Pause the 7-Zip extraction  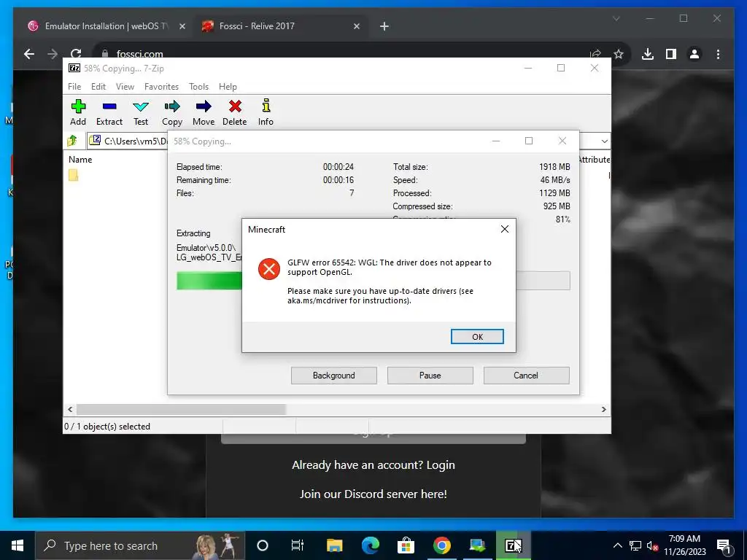coord(430,376)
